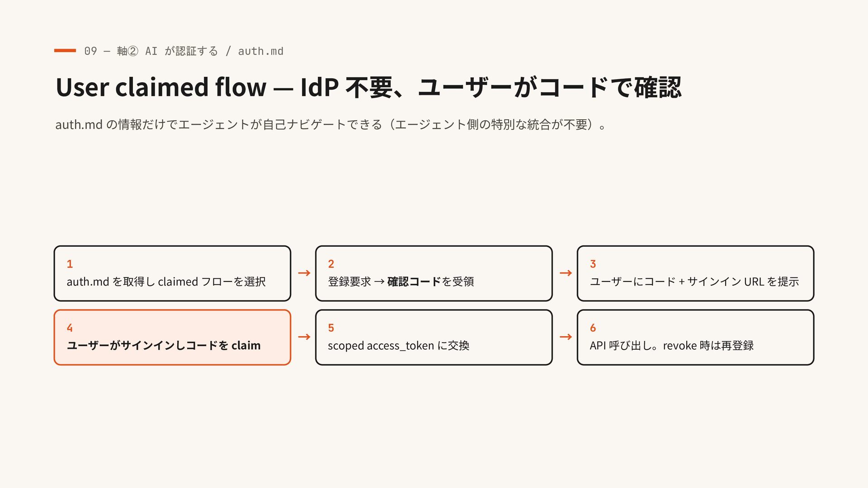Screen dimensions: 868x488
Task: Click the orange number 6 label
Action: pyautogui.click(x=593, y=328)
